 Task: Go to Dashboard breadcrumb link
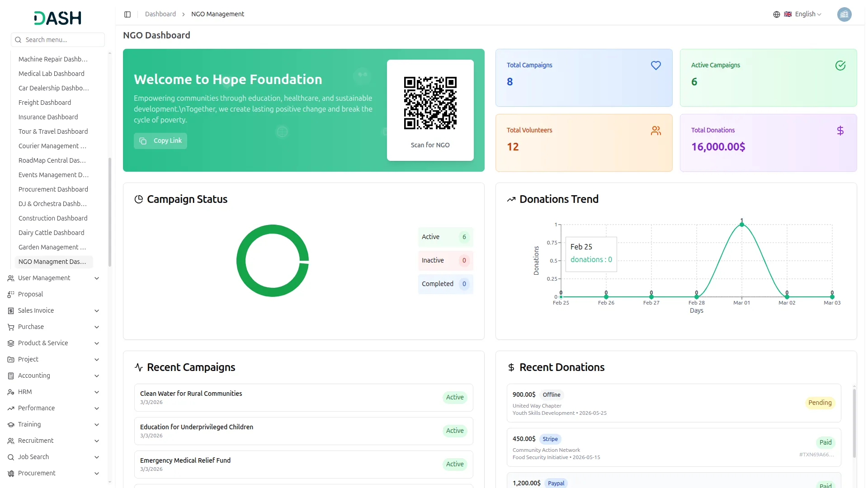coord(160,14)
